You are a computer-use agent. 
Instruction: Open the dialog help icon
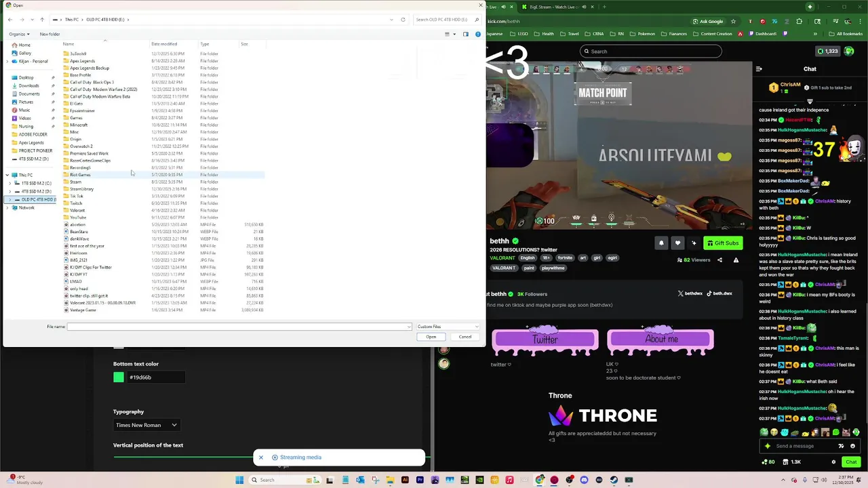(x=478, y=34)
